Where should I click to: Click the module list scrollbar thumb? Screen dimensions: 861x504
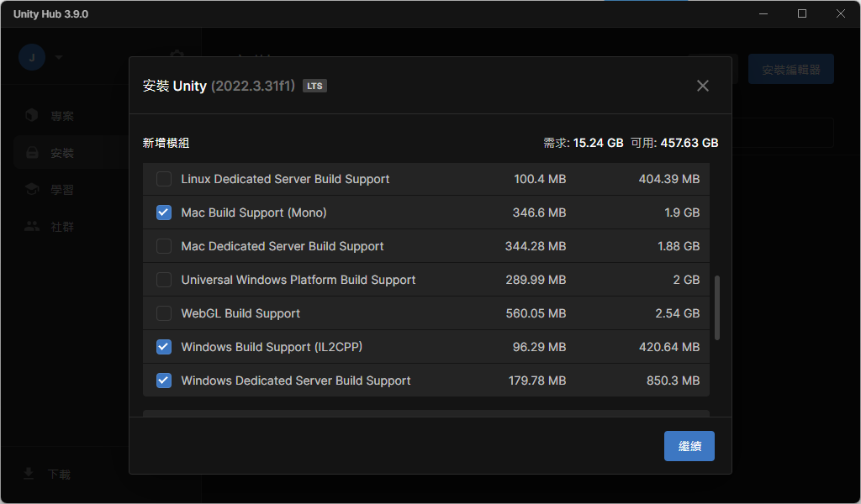717,307
